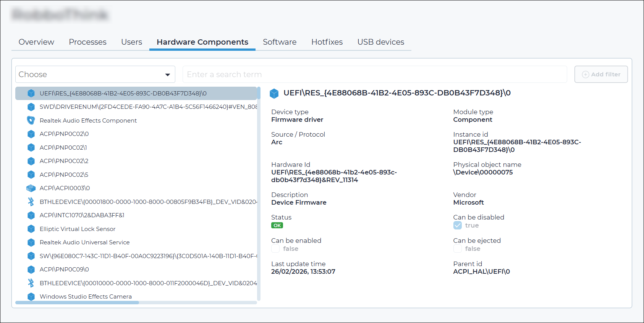Click the cube icon in the details header

pos(274,93)
